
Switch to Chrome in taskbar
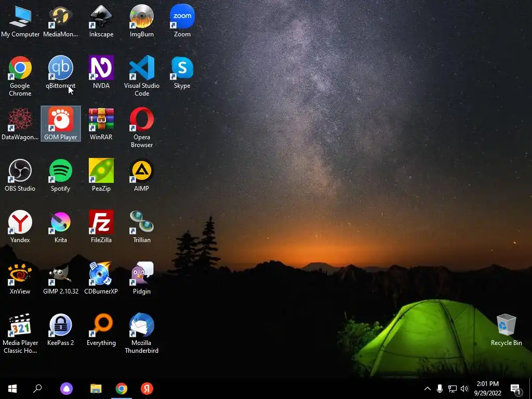[122, 389]
